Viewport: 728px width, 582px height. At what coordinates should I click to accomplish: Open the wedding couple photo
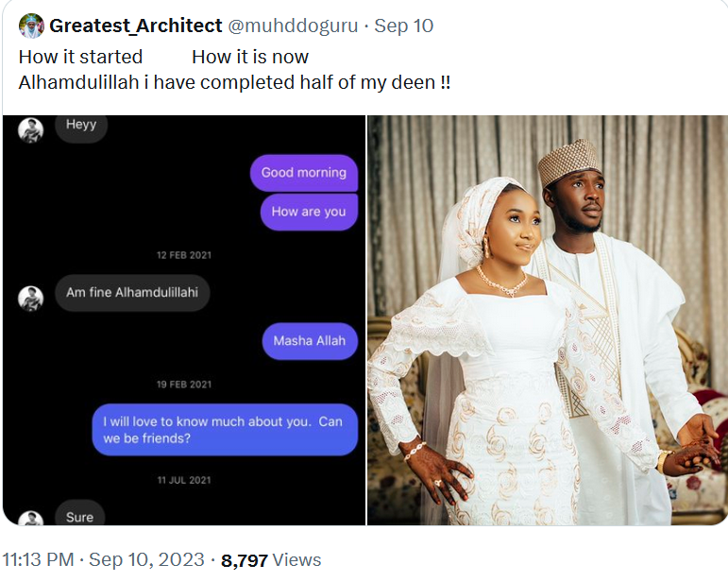coord(547,319)
